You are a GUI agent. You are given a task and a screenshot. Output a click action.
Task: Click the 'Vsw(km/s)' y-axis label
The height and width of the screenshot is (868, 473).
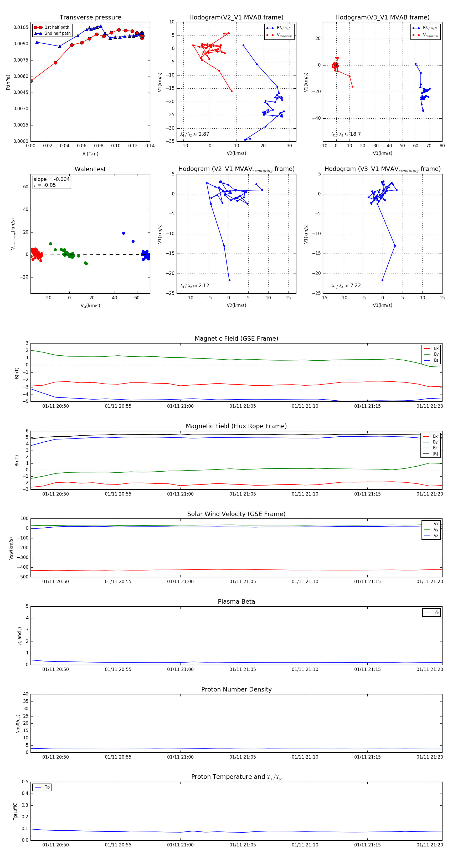(11, 548)
